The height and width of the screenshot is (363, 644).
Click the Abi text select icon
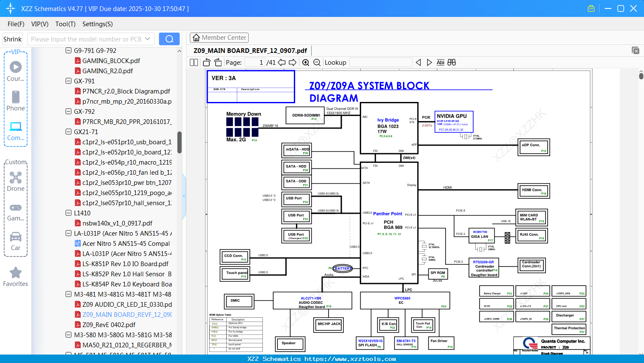[x=440, y=63]
